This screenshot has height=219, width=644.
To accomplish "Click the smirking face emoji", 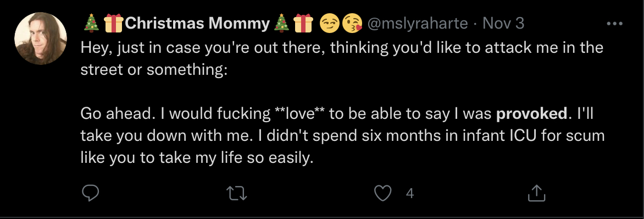I will tap(329, 23).
